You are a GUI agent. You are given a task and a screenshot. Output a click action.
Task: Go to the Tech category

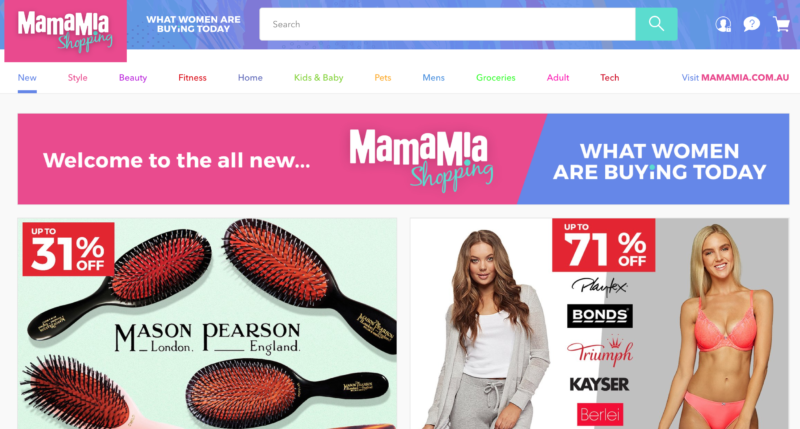pos(609,78)
